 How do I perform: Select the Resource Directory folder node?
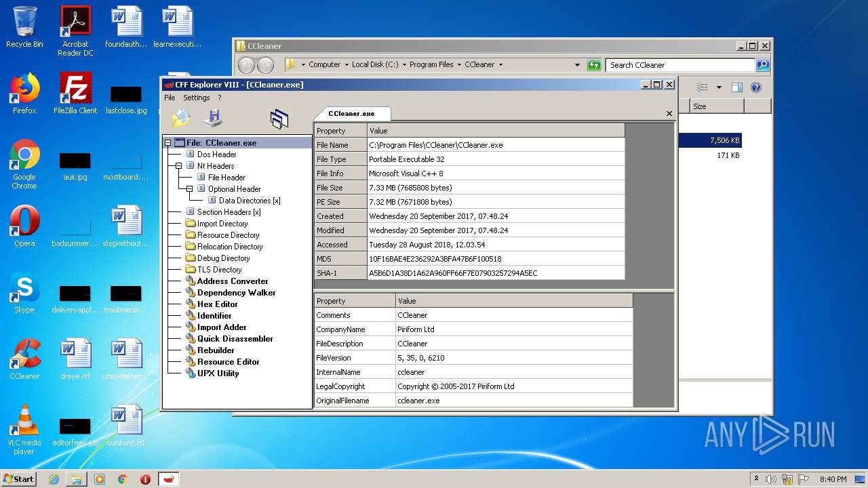[x=228, y=235]
